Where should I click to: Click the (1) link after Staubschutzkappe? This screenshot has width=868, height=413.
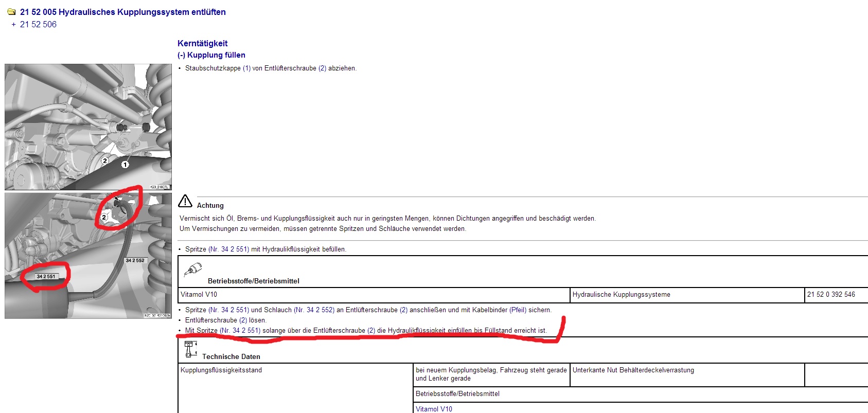point(246,68)
